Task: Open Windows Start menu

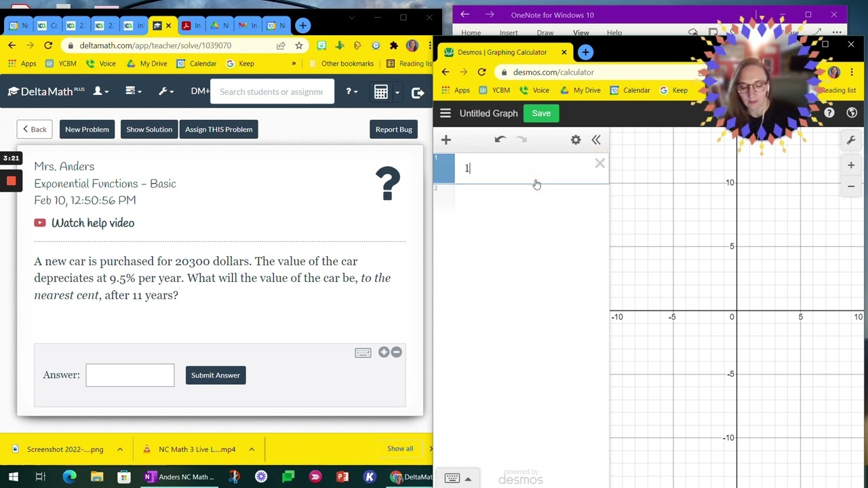Action: (x=14, y=476)
